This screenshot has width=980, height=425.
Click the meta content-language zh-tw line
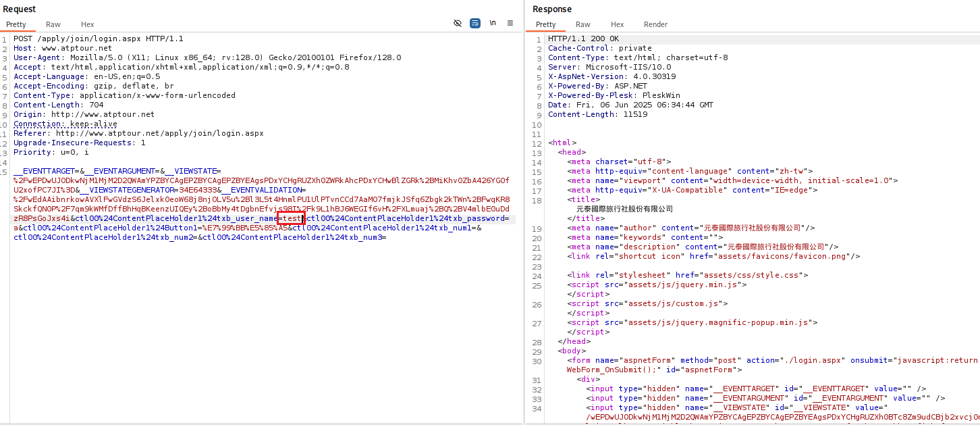690,171
